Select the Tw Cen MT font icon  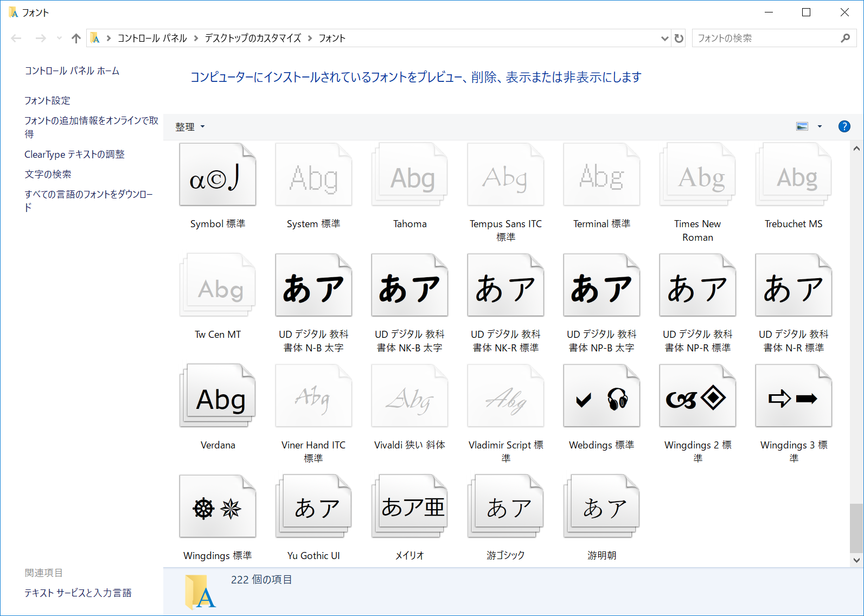[x=217, y=285]
